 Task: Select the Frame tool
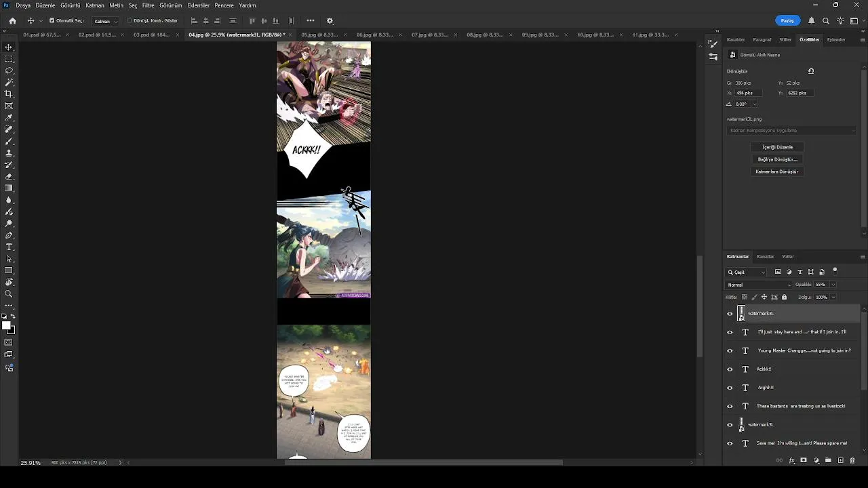pyautogui.click(x=9, y=106)
